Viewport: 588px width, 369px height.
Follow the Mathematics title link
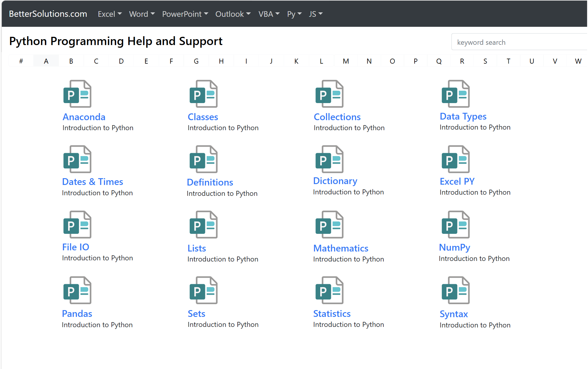(341, 248)
